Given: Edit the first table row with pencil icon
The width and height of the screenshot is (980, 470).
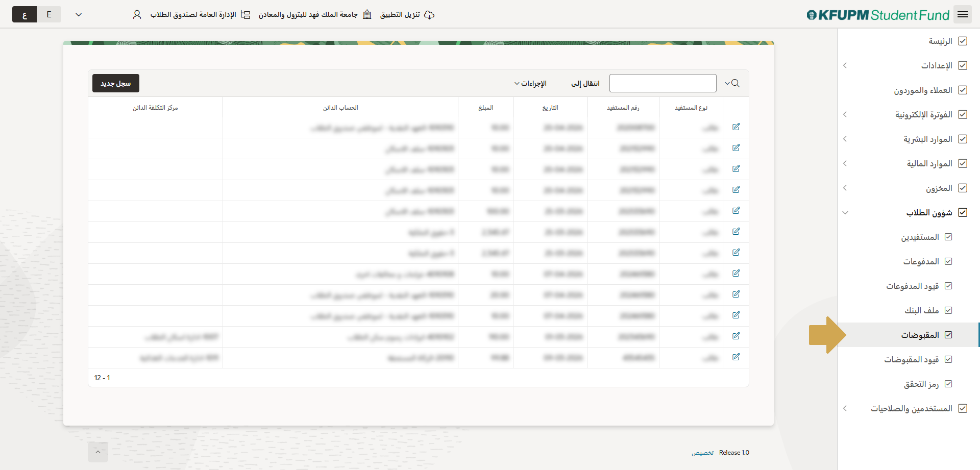Looking at the screenshot, I should point(736,127).
